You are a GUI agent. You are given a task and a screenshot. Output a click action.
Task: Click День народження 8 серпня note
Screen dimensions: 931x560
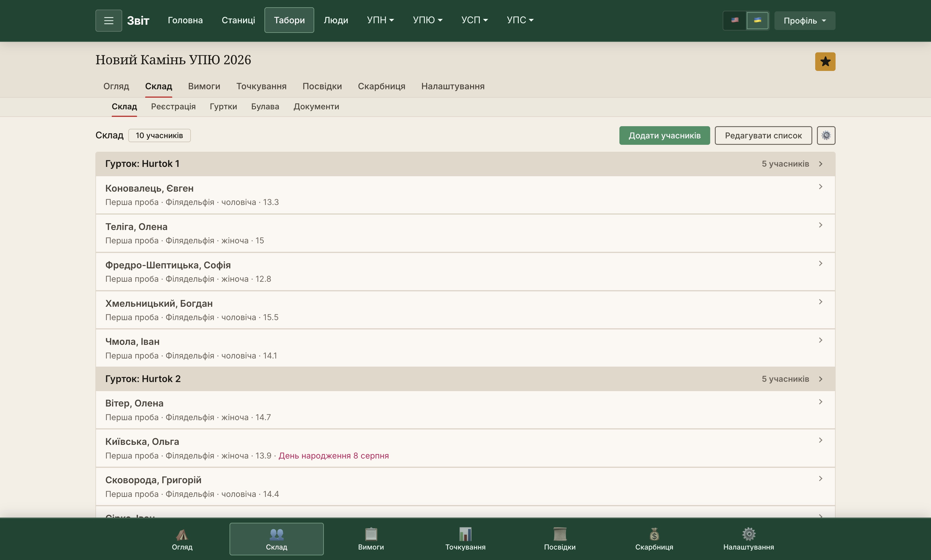[333, 456]
